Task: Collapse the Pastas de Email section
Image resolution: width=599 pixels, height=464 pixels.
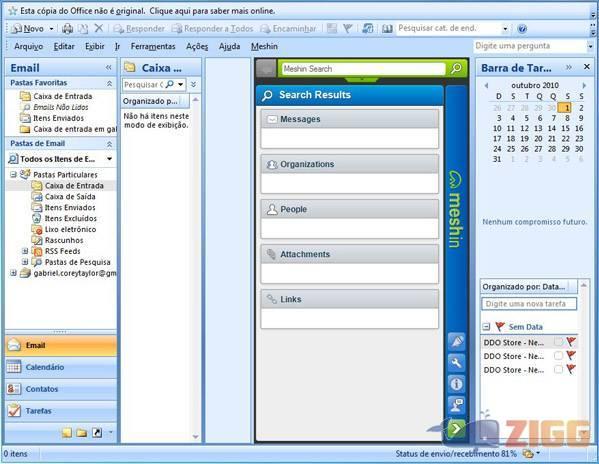Action: 109,144
